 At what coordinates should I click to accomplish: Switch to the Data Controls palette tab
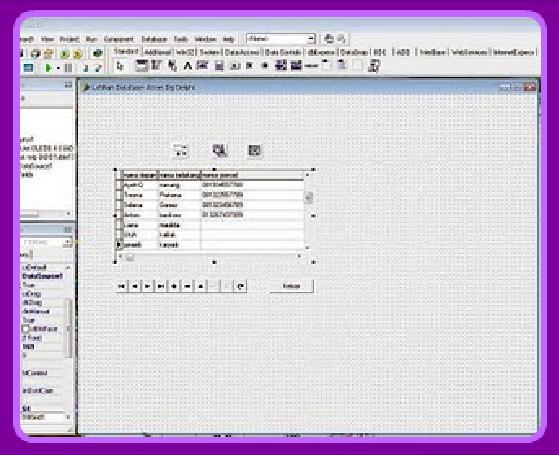(283, 52)
